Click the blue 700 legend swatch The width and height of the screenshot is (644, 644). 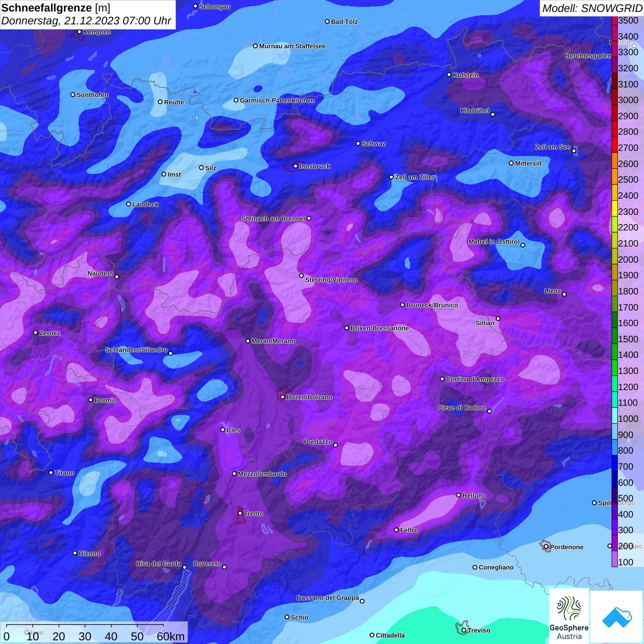pos(615,463)
